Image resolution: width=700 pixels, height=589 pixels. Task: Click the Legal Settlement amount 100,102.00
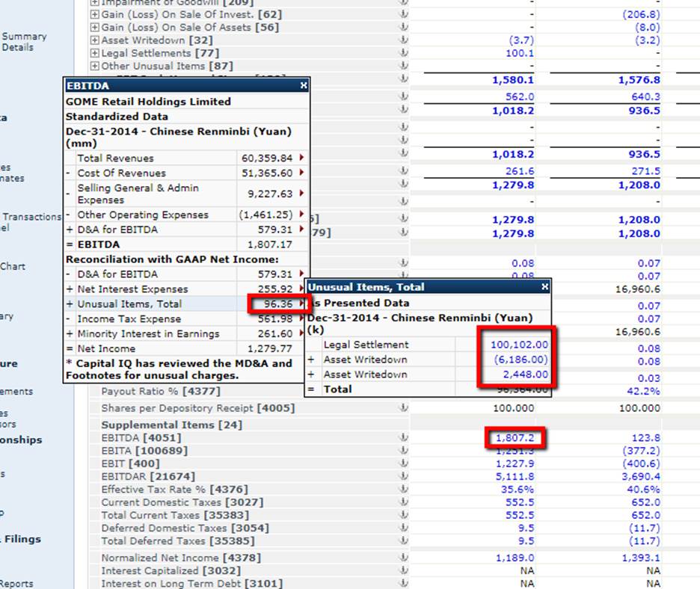click(519, 345)
